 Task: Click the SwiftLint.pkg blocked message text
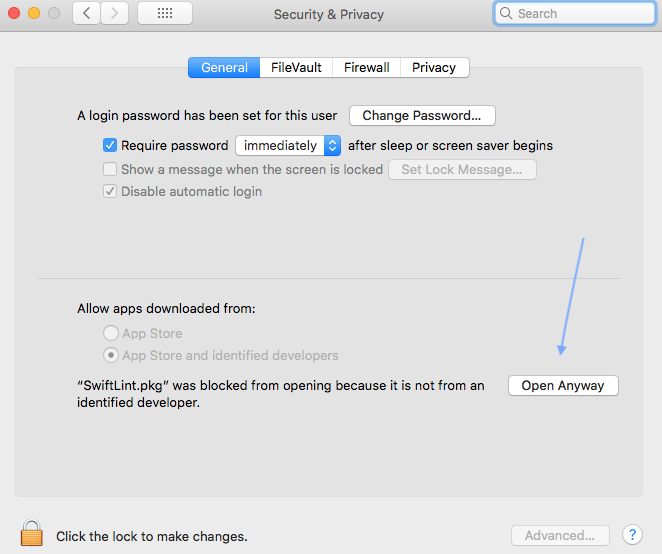click(x=281, y=394)
